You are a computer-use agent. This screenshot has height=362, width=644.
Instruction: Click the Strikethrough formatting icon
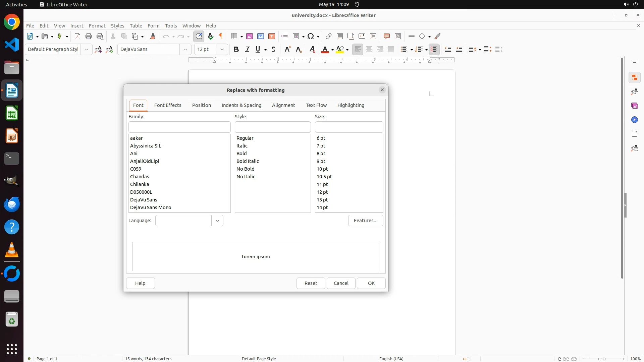click(x=273, y=49)
